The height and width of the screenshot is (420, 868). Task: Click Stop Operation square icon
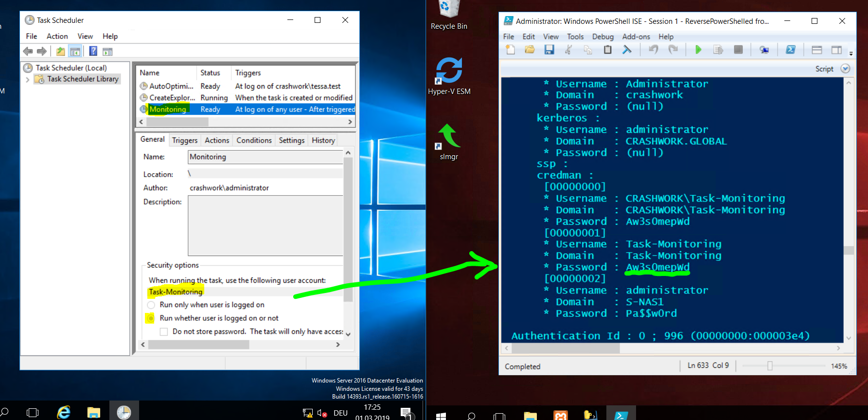738,50
